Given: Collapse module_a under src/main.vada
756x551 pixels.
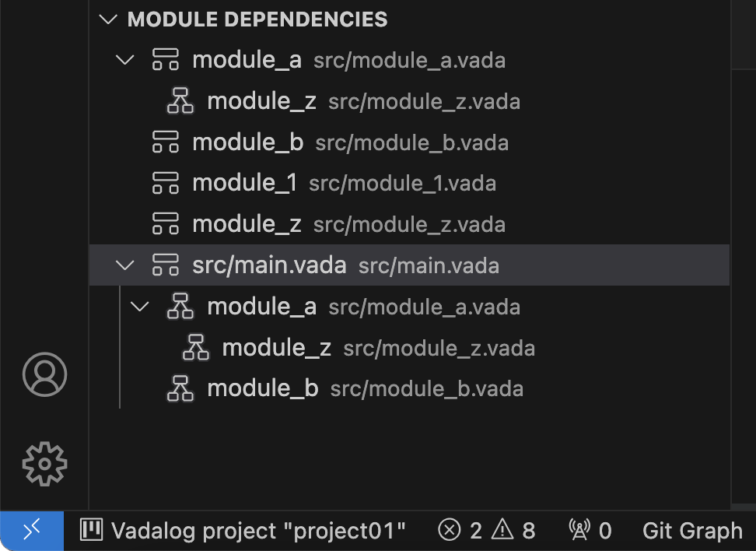Looking at the screenshot, I should (140, 307).
